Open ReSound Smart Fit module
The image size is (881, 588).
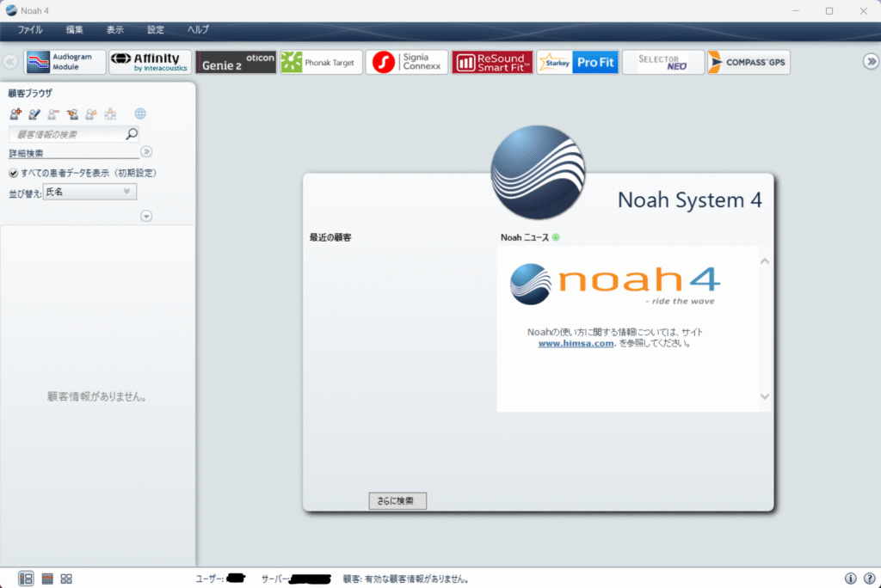(x=492, y=62)
